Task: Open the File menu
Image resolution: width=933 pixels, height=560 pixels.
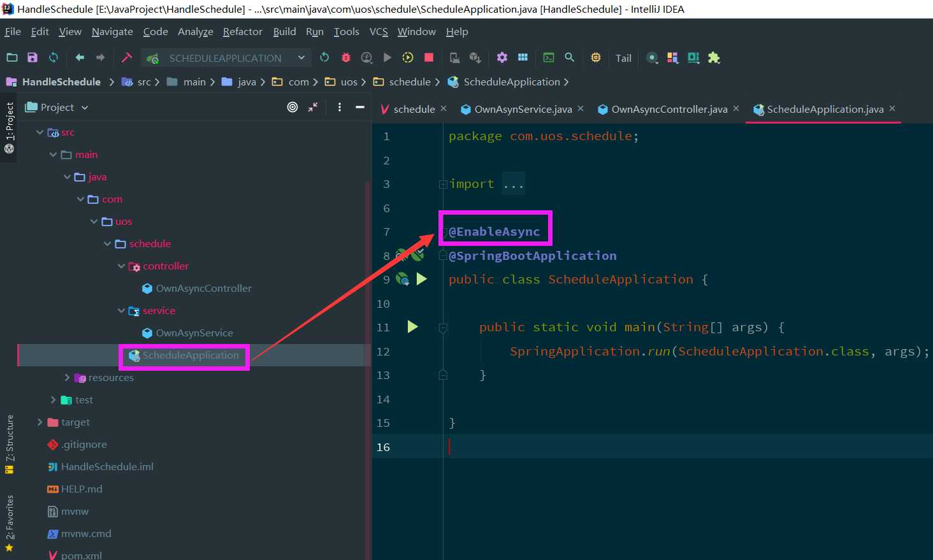Action: pos(13,31)
